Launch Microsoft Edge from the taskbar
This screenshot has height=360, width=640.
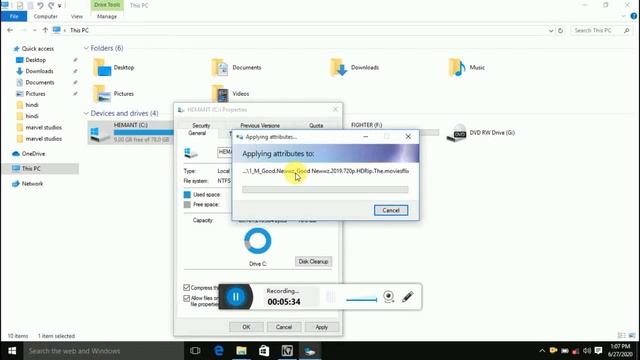[x=219, y=351]
